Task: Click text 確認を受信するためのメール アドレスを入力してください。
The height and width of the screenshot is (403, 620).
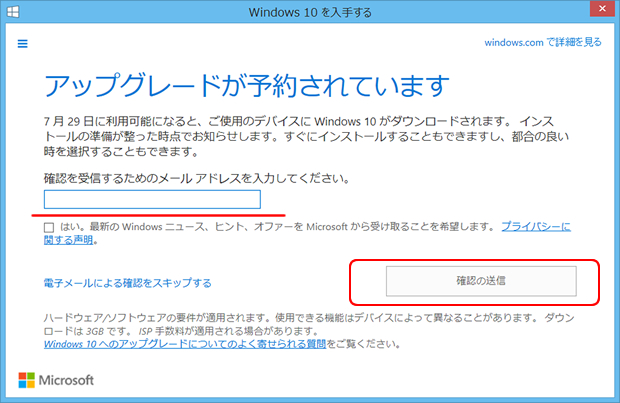Action: pyautogui.click(x=197, y=179)
